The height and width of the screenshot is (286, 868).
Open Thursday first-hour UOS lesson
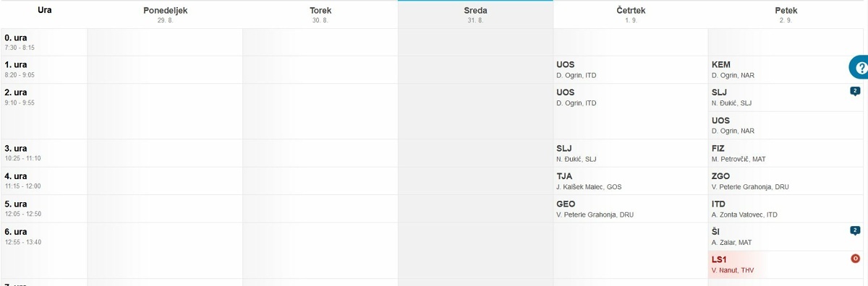[x=631, y=69]
